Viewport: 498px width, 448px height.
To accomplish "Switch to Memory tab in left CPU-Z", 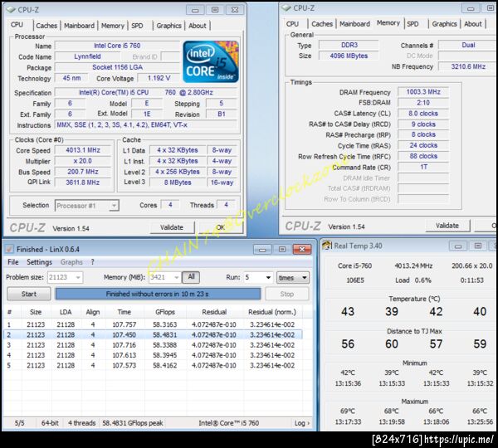I will pyautogui.click(x=112, y=26).
